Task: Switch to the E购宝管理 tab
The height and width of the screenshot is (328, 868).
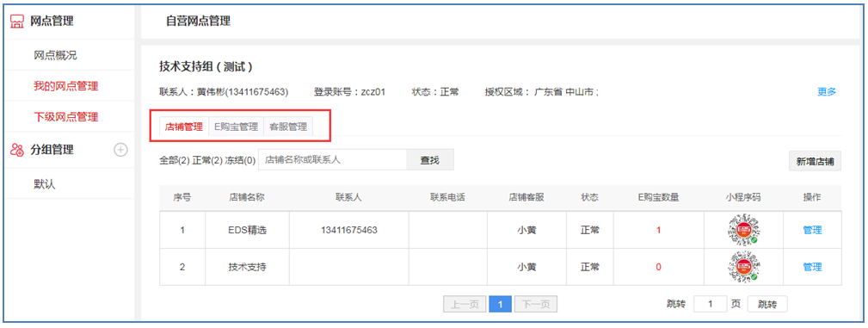Action: coord(237,127)
